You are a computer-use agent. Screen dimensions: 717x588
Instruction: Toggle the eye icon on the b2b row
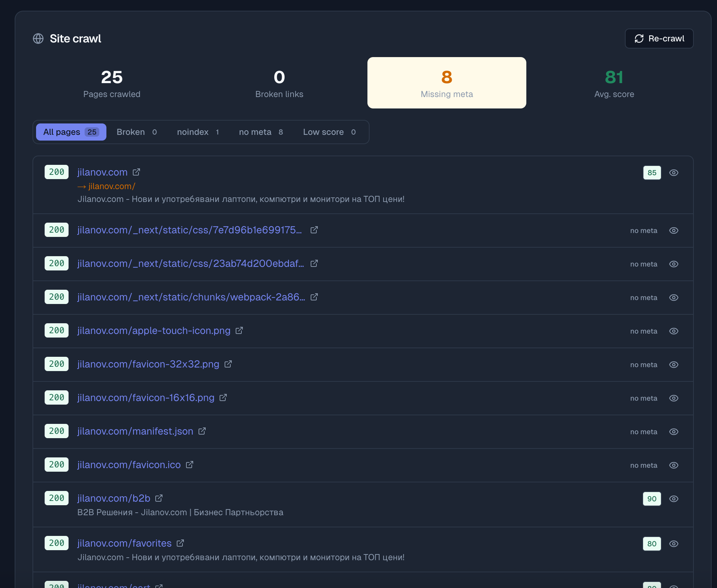pyautogui.click(x=674, y=499)
